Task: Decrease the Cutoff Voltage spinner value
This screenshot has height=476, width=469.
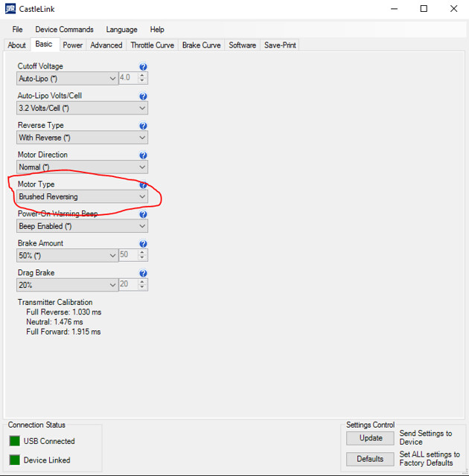Action: pos(142,81)
